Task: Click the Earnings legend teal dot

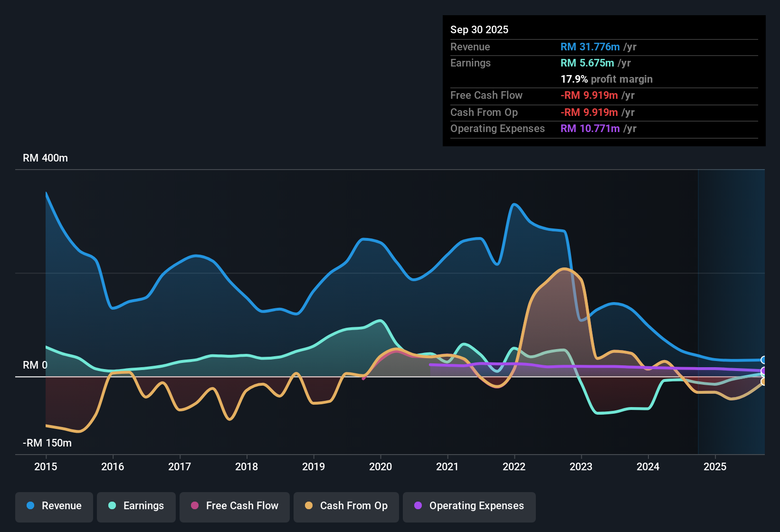Action: coord(112,506)
